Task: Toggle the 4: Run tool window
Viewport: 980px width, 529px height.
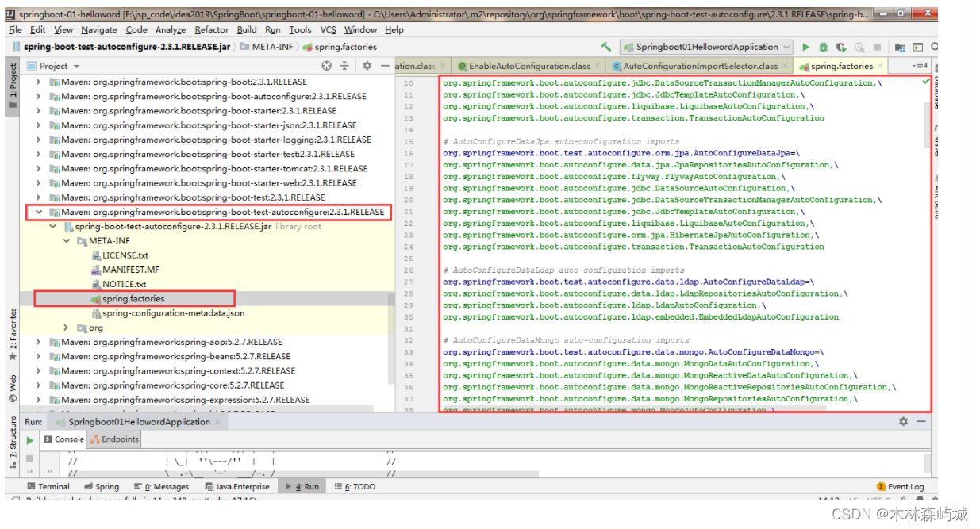Action: coord(302,487)
